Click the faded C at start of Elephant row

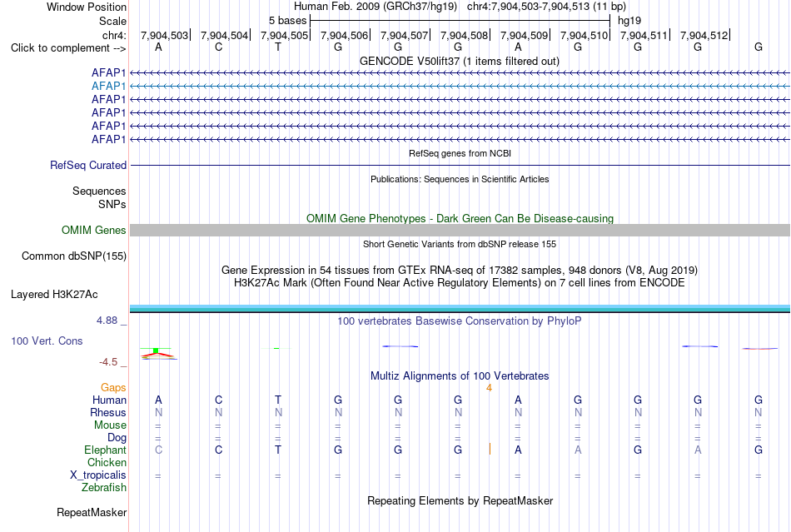tap(158, 450)
